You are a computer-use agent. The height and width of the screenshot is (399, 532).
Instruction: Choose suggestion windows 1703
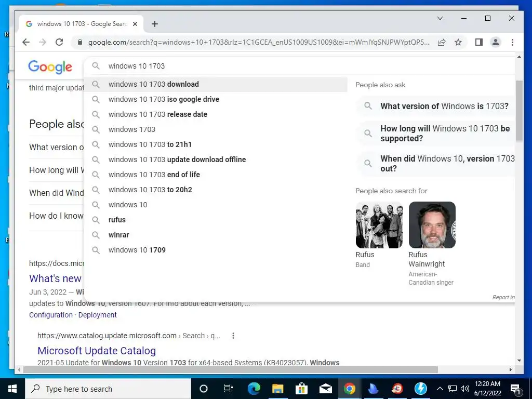click(216, 129)
